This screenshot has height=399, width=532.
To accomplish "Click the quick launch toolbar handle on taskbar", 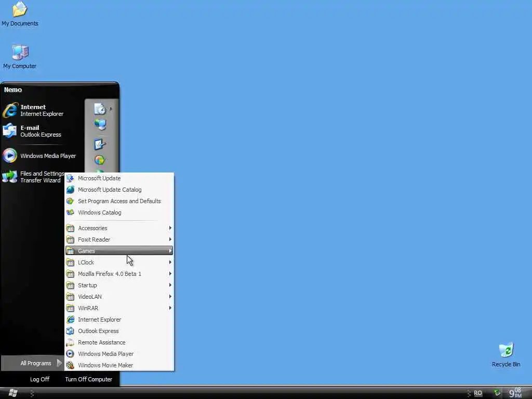I will [32, 393].
